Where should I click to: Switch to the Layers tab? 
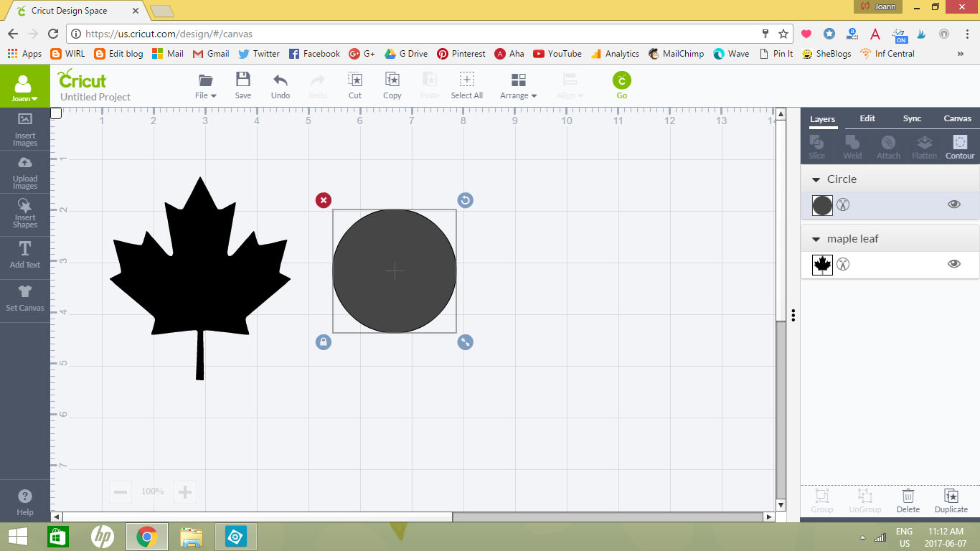point(822,119)
